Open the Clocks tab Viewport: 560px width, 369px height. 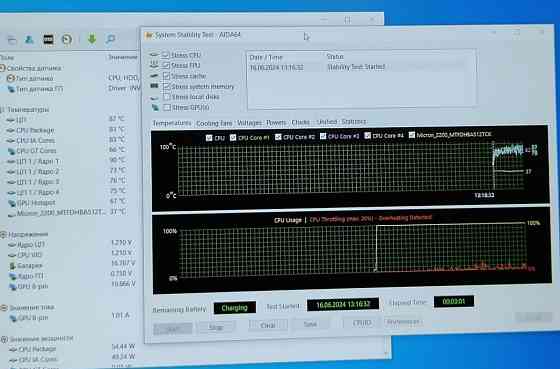[301, 122]
